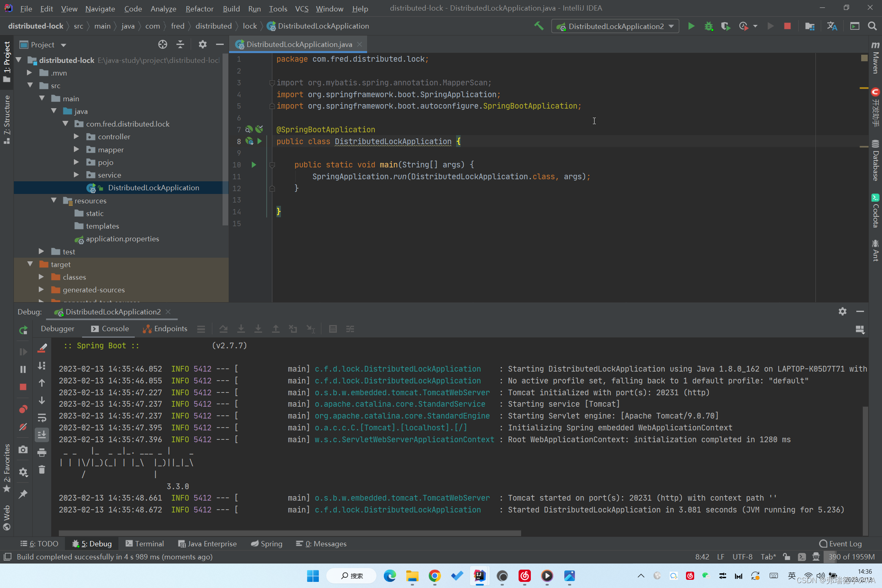Toggle soft-wrap in console output
Viewport: 882px width, 588px height.
(42, 418)
